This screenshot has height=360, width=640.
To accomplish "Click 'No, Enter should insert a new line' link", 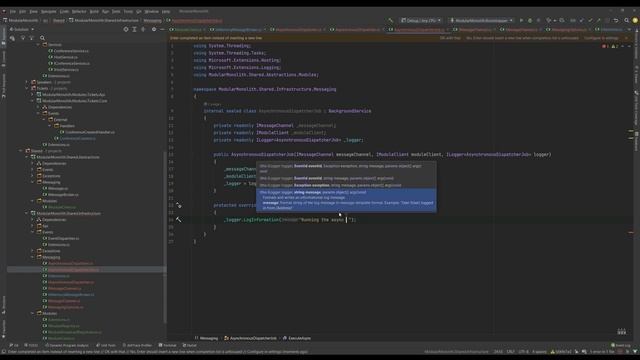I will [522, 38].
